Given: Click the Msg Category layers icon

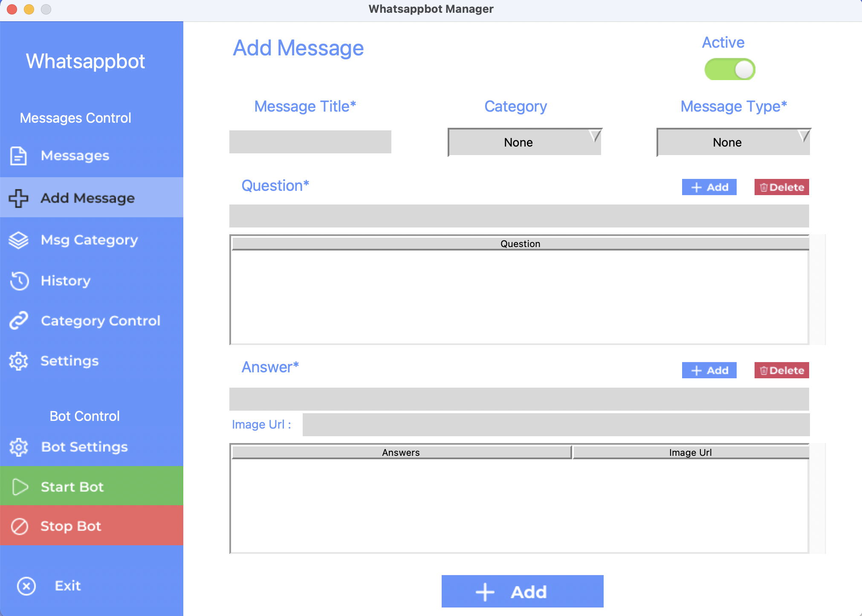Looking at the screenshot, I should coord(18,240).
